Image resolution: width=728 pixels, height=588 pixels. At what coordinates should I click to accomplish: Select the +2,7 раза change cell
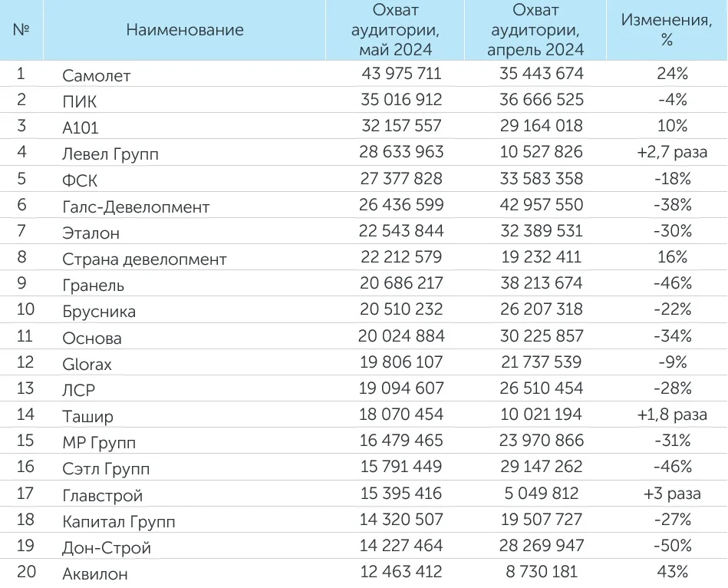coord(672,152)
